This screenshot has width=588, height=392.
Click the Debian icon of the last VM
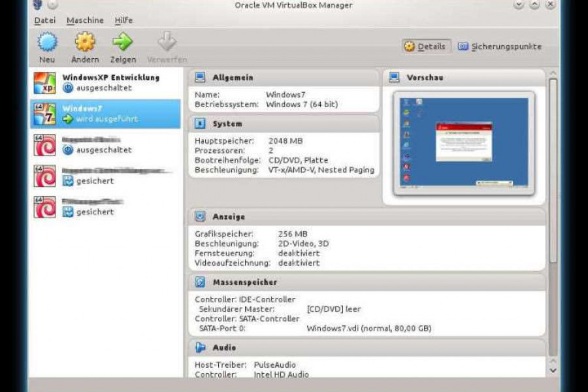click(x=44, y=207)
